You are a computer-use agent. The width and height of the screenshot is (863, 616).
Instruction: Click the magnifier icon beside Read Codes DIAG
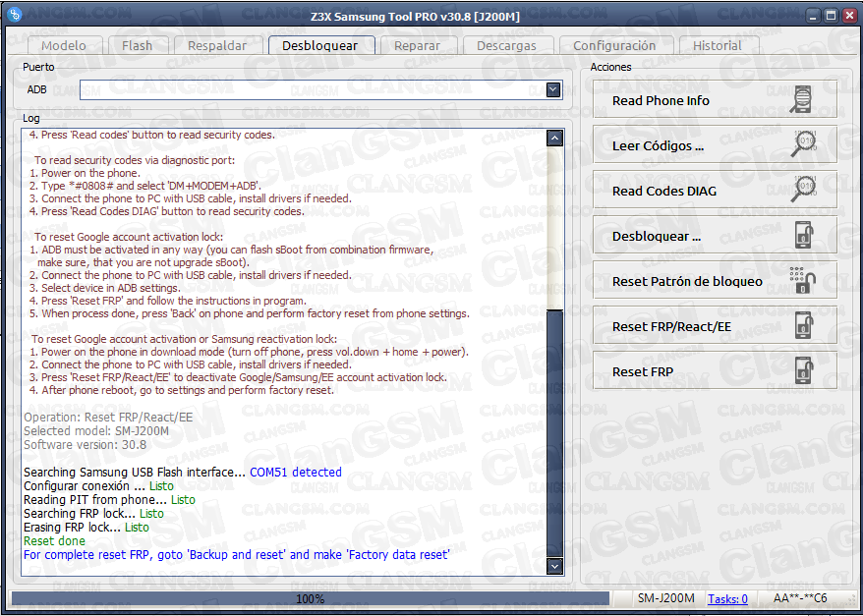[x=803, y=191]
